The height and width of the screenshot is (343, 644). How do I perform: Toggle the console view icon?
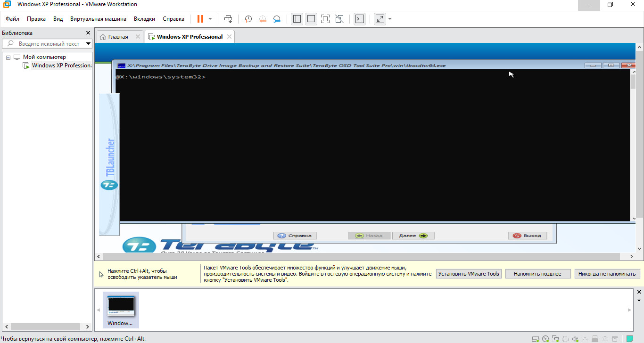point(359,19)
